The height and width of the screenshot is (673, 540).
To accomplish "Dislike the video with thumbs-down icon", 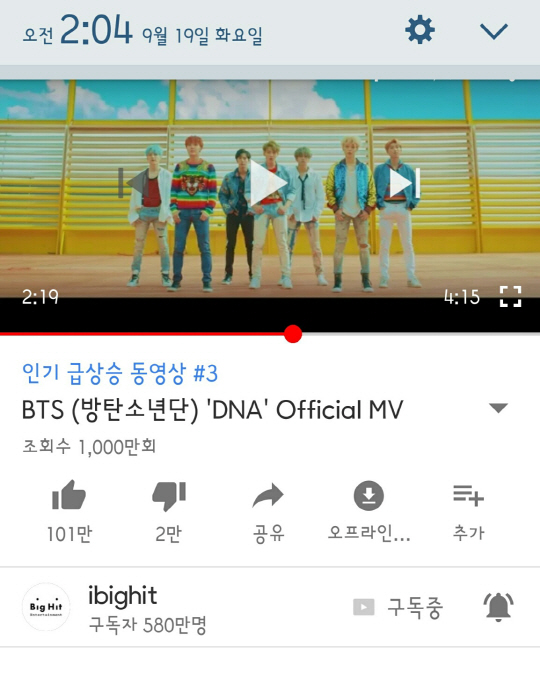I will [169, 496].
